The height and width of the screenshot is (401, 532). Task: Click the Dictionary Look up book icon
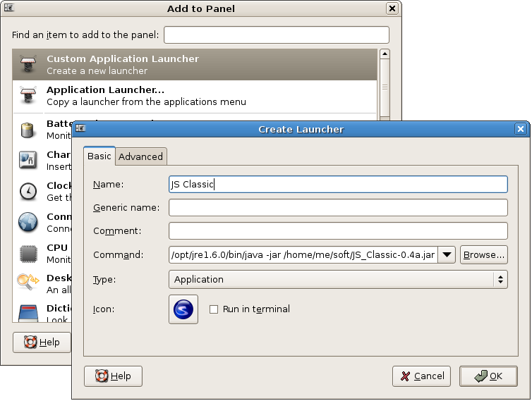28,312
